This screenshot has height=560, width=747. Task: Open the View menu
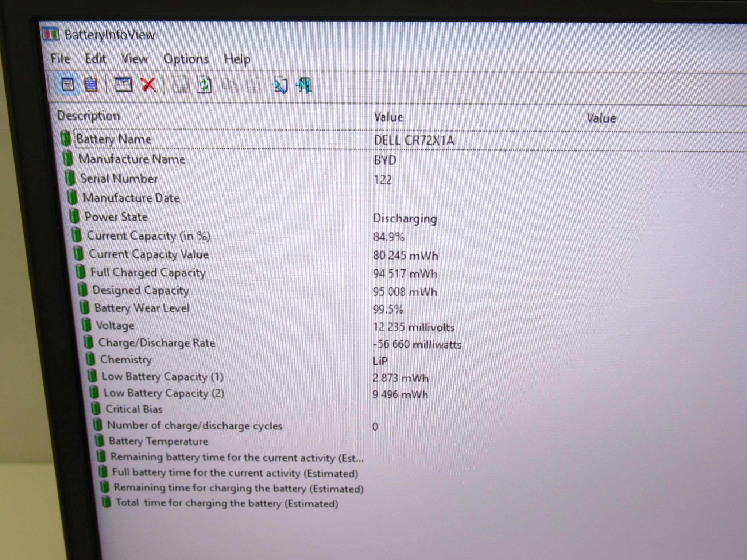point(134,59)
